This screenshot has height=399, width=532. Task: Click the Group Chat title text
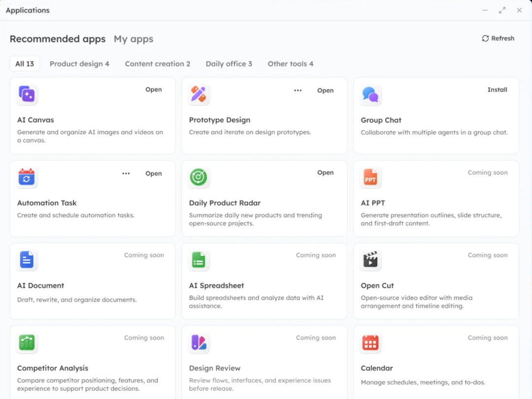point(381,120)
